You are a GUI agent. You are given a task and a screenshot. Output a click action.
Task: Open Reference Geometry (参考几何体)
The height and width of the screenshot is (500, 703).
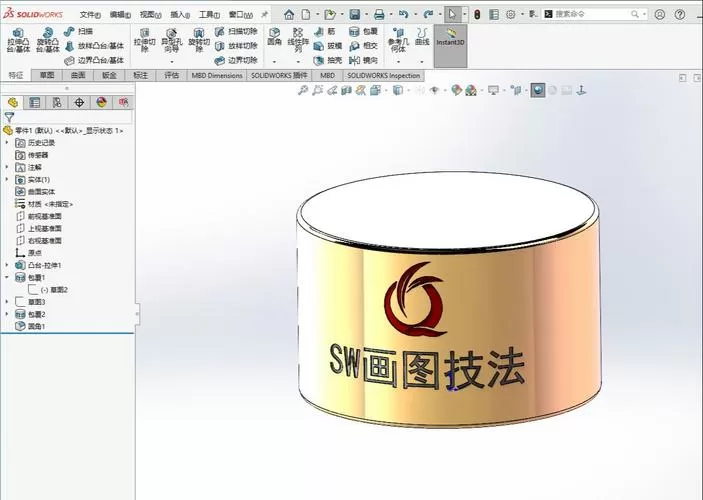click(x=398, y=39)
